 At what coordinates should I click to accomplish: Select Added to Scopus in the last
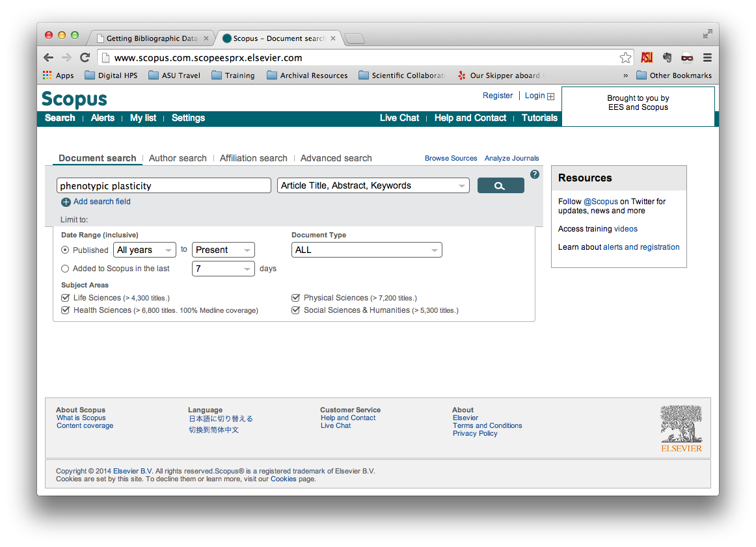pyautogui.click(x=65, y=269)
